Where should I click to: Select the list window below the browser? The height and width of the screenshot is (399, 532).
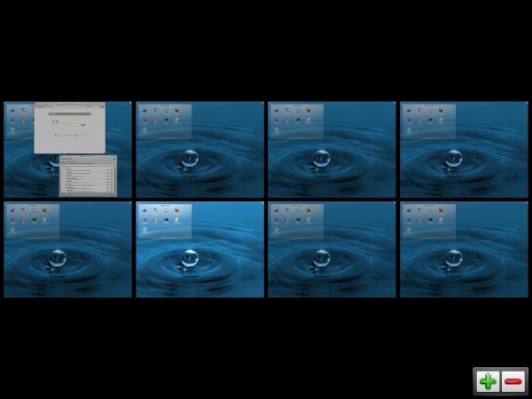point(88,176)
